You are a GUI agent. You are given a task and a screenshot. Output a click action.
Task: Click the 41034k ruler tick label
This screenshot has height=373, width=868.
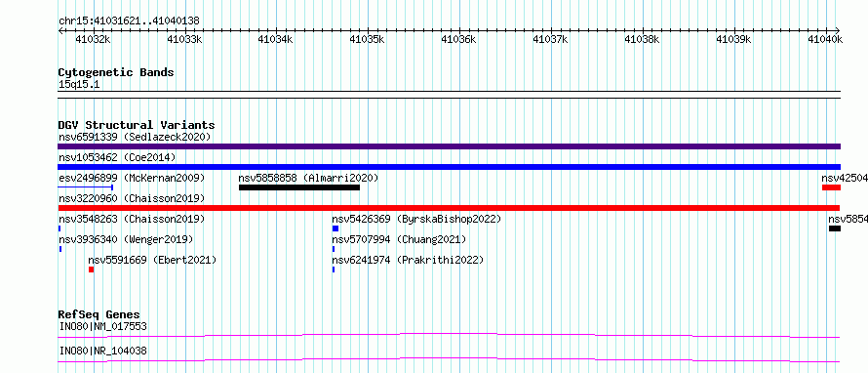pyautogui.click(x=276, y=39)
